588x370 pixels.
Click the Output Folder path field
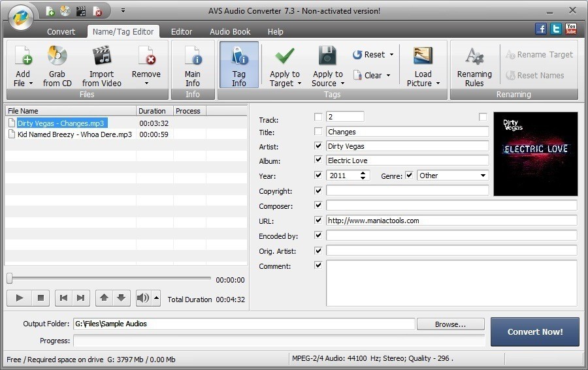point(244,324)
